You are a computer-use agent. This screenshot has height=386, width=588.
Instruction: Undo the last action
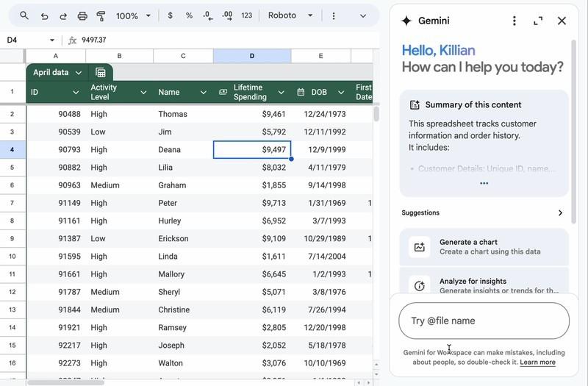coord(44,15)
